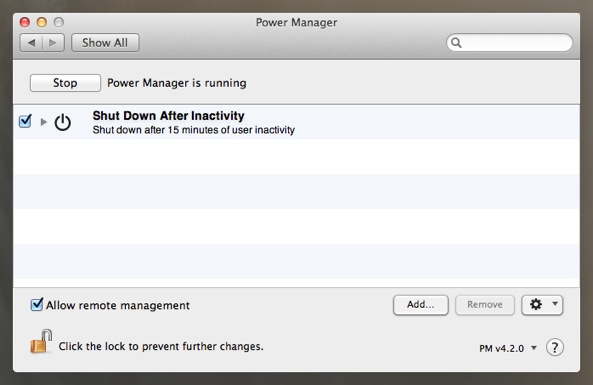
Task: Click 'Power Manager is running' status text
Action: (177, 83)
